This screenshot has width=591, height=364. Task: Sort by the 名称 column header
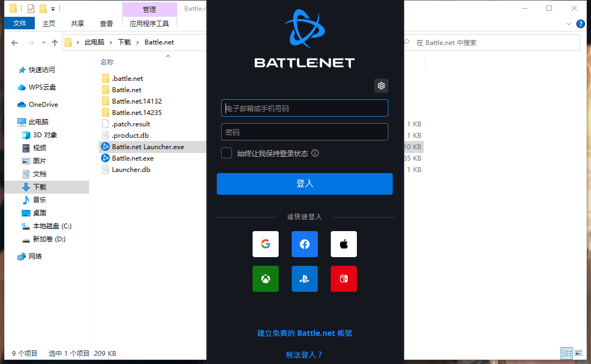pos(107,62)
